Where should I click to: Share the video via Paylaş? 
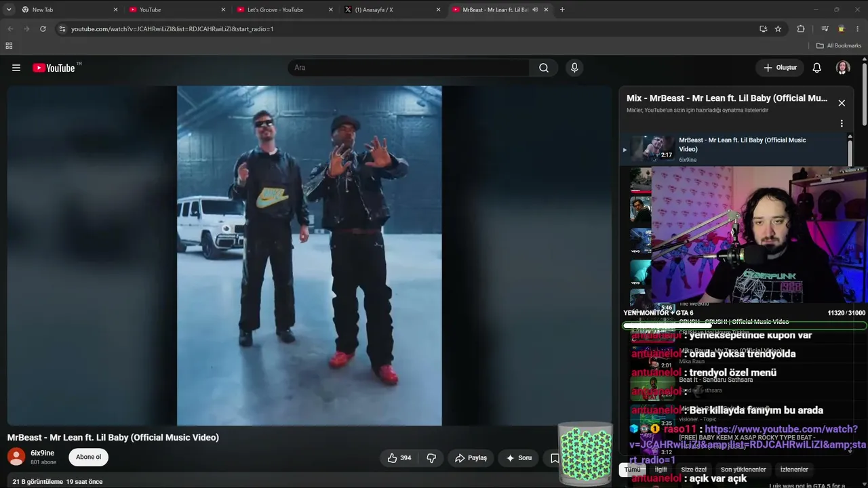(x=471, y=458)
